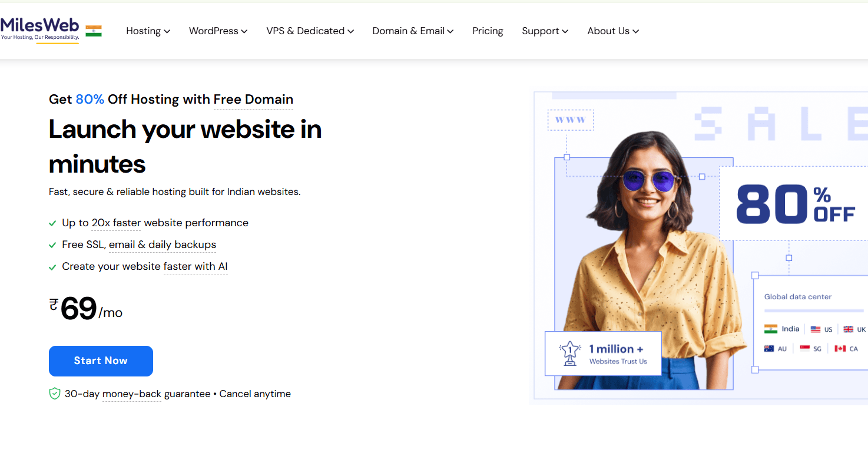Click the Global data center label
Screen dimensions: 868x456
(798, 297)
